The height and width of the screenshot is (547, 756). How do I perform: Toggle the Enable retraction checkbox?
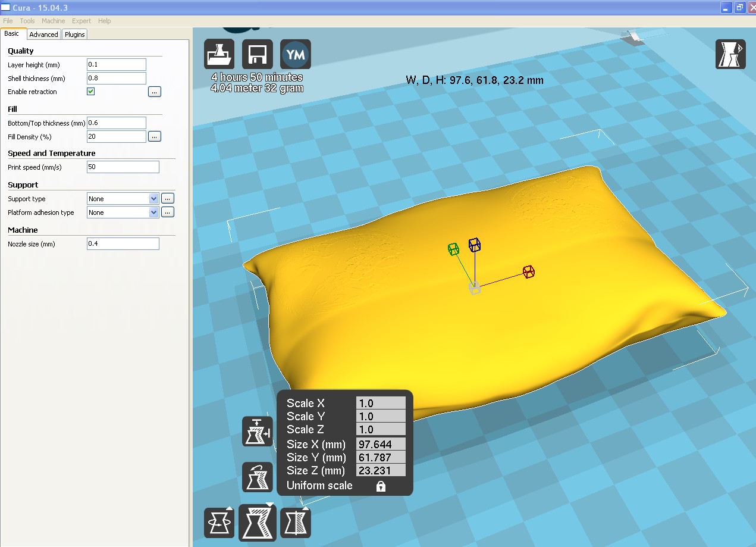point(91,92)
